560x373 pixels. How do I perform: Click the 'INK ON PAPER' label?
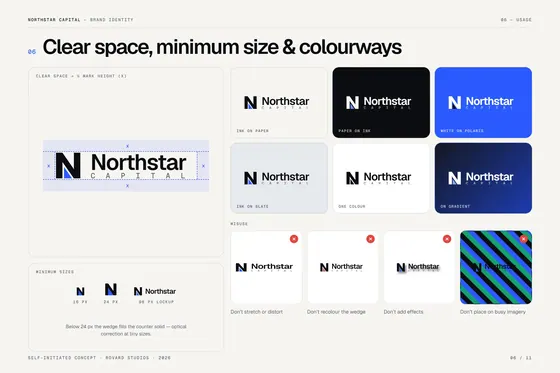click(x=252, y=131)
